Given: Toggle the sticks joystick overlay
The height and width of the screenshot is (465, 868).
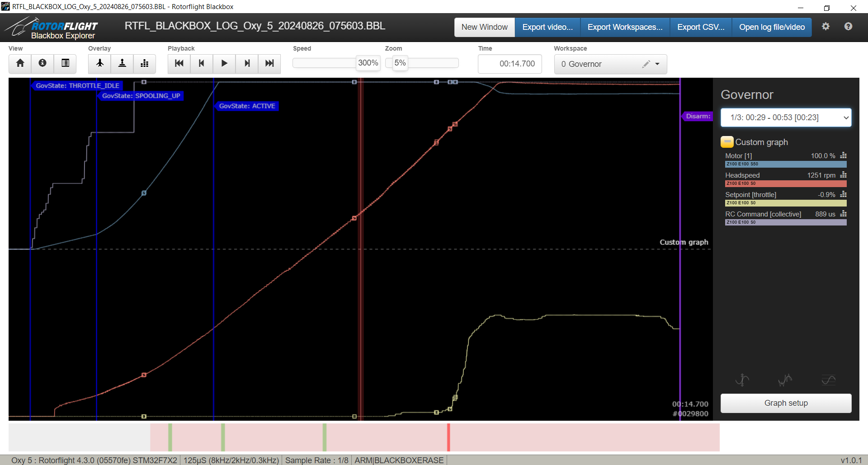Looking at the screenshot, I should point(122,63).
